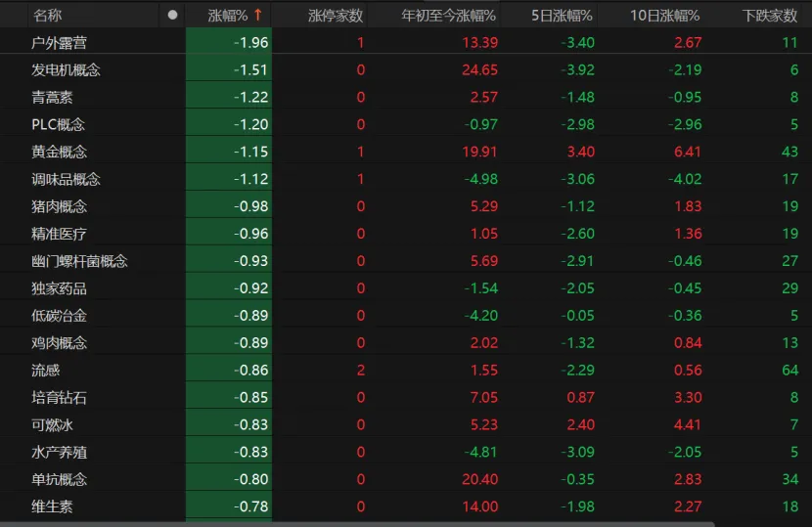Open the 发电机概念 sector row
812x528 pixels.
click(406, 69)
